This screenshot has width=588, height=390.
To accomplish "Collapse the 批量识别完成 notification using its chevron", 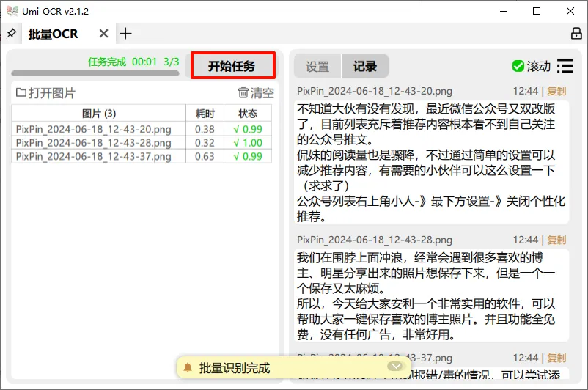I will (x=396, y=366).
